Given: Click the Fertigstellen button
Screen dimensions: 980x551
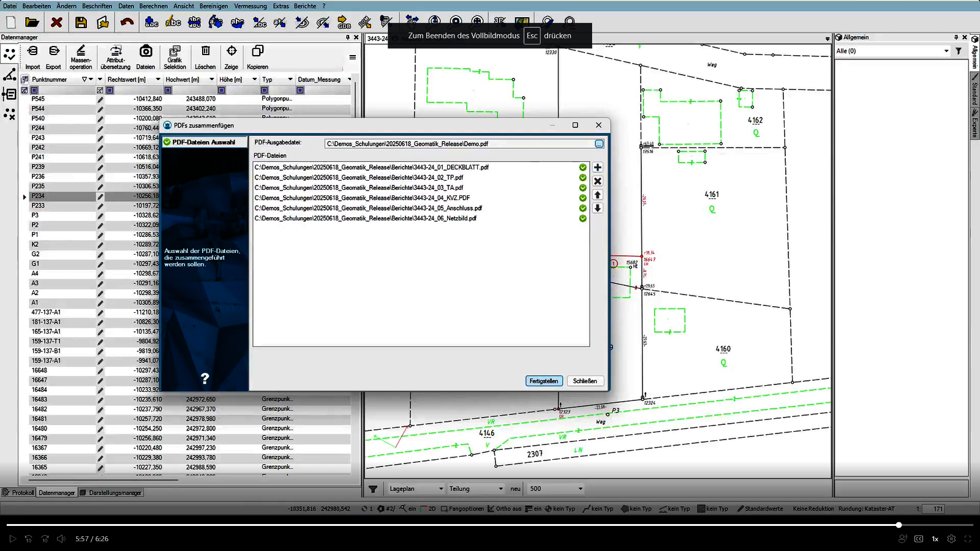Looking at the screenshot, I should (543, 381).
